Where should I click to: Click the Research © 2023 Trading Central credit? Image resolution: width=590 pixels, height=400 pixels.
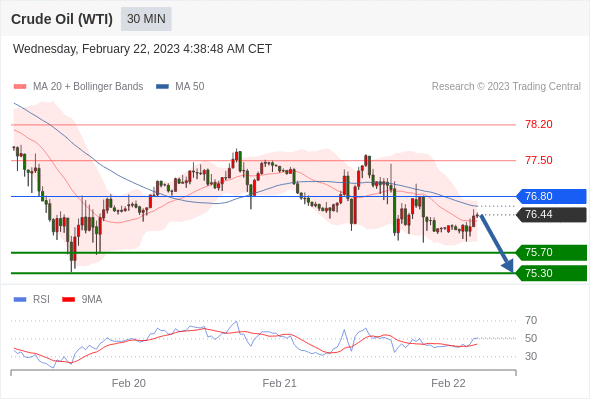click(506, 87)
